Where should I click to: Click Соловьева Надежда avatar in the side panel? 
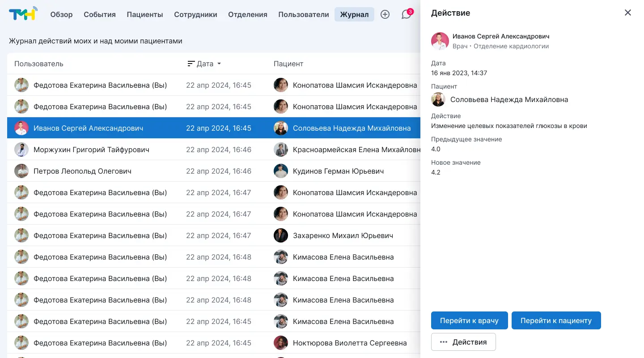(438, 99)
